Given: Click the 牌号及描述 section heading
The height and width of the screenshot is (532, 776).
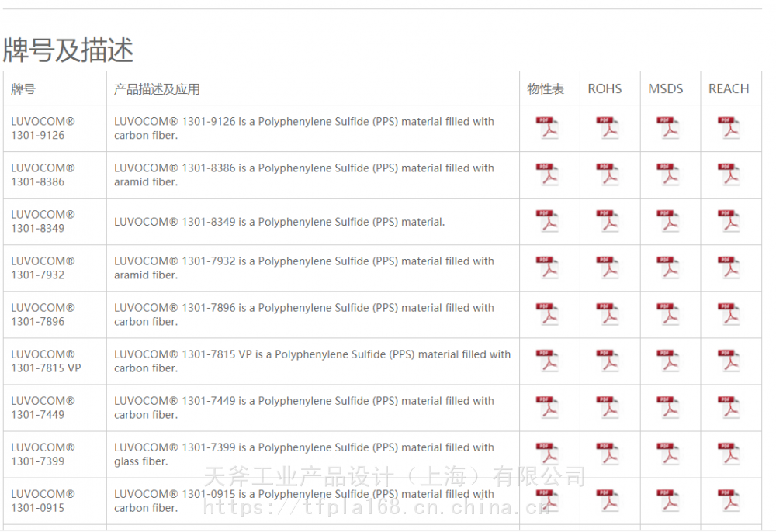Looking at the screenshot, I should (x=68, y=50).
